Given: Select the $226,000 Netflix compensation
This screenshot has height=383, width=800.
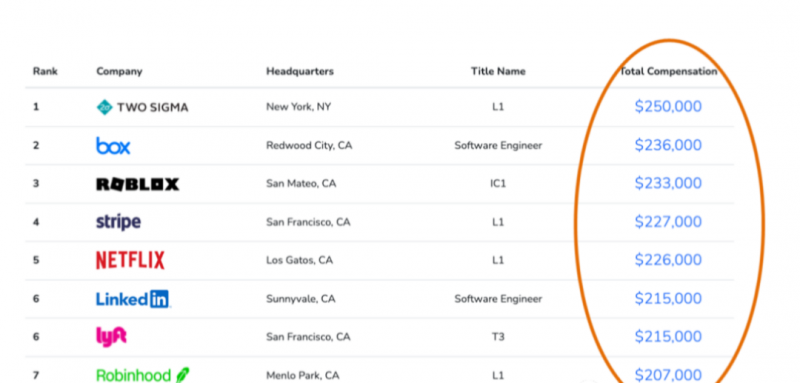Looking at the screenshot, I should click(668, 260).
